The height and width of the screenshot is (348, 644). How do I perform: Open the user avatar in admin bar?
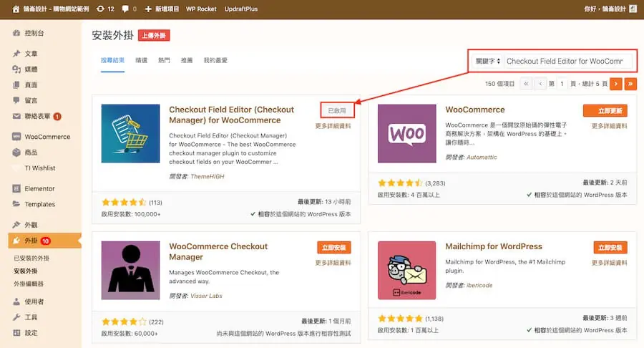point(633,9)
